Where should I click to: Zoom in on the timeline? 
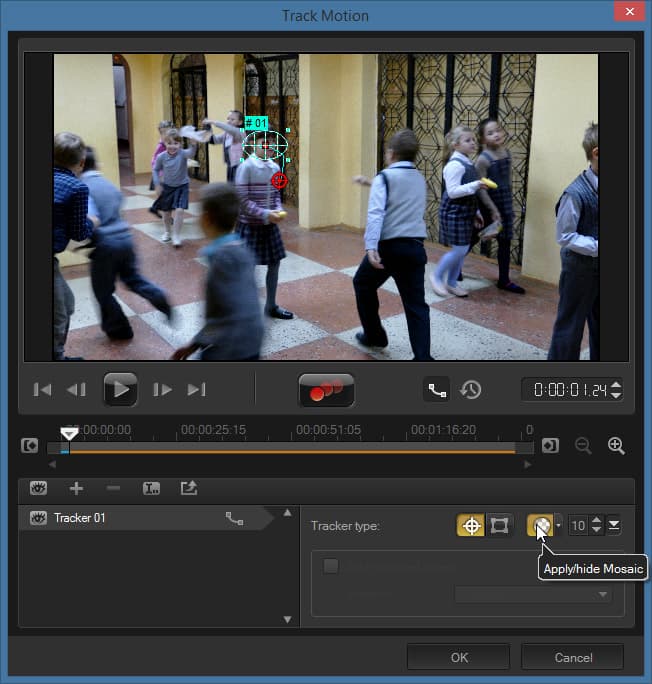(616, 446)
